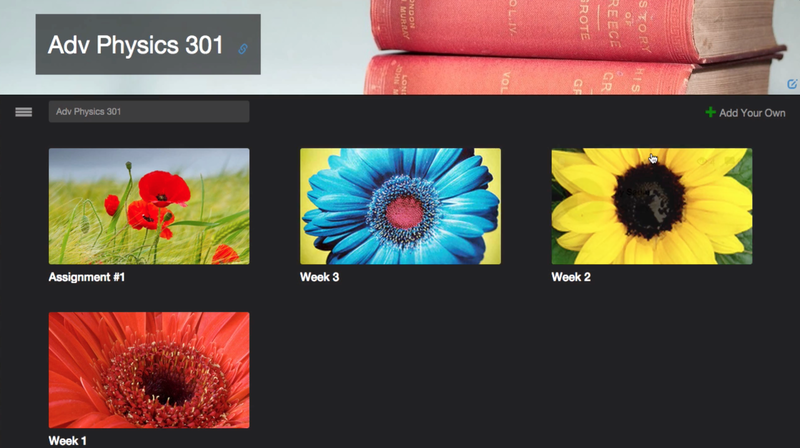Open the Week 1 red gerbera thumbnail
This screenshot has width=800, height=448.
coord(149,370)
